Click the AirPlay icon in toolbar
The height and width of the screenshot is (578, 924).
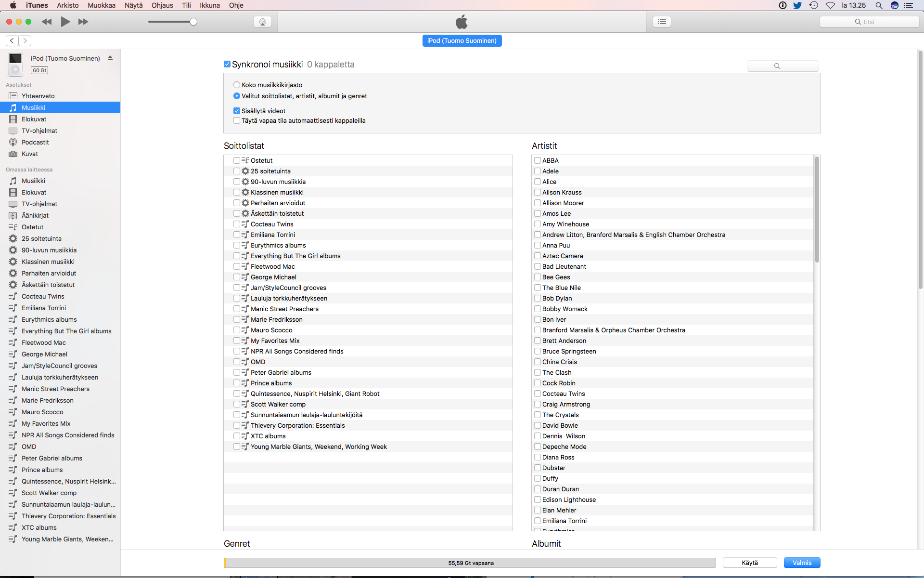262,22
